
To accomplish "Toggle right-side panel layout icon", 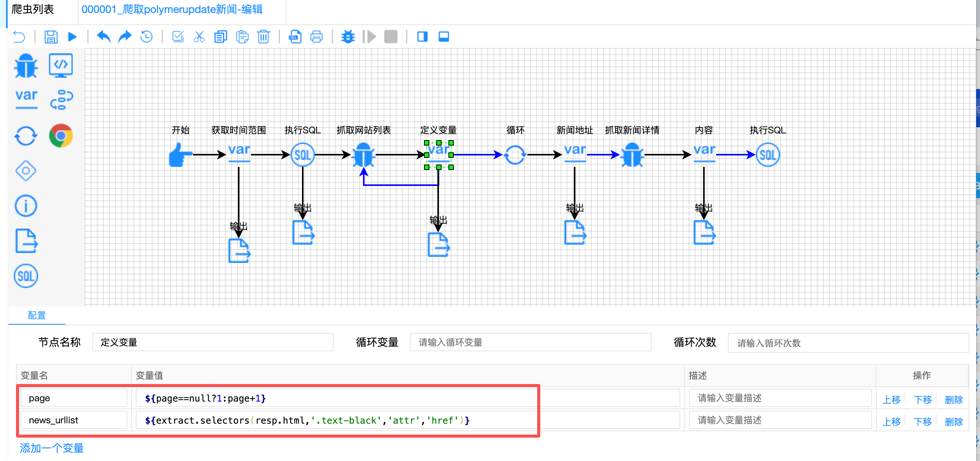I will coord(422,37).
